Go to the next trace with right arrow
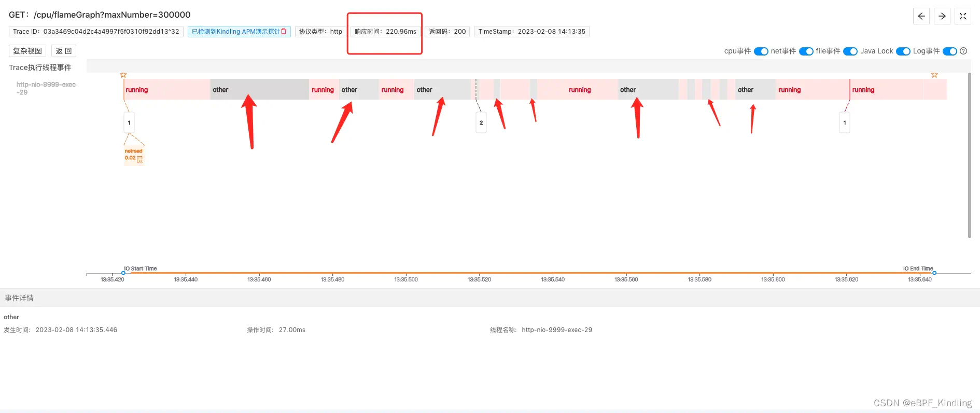The width and height of the screenshot is (980, 413). tap(942, 16)
